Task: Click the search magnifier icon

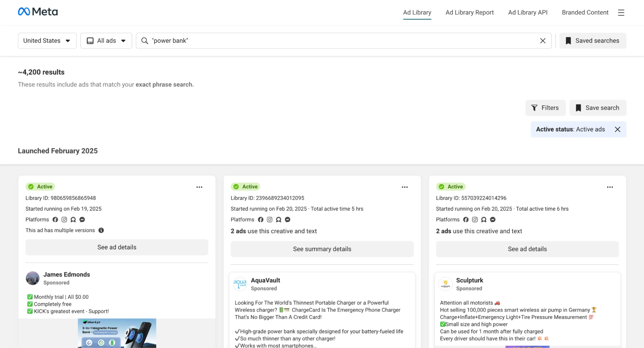Action: (145, 41)
